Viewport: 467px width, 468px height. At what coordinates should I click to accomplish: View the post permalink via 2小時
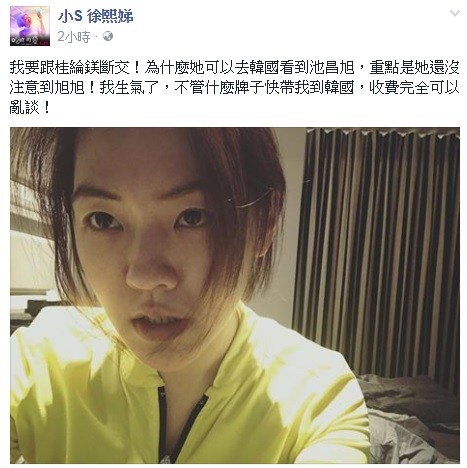tap(74, 36)
